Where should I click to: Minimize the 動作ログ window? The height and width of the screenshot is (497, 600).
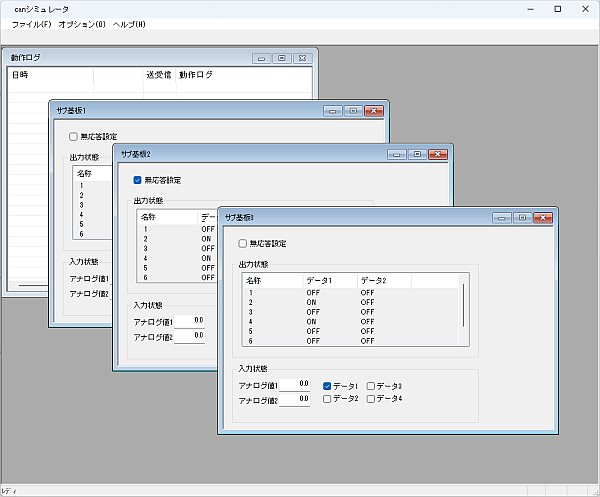261,58
